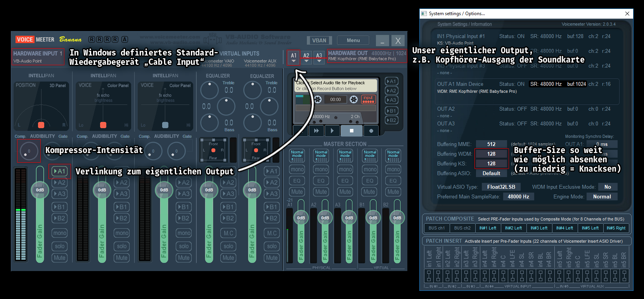The image size is (644, 299).
Task: Route cassette playback to bus A3
Action: pos(391,100)
